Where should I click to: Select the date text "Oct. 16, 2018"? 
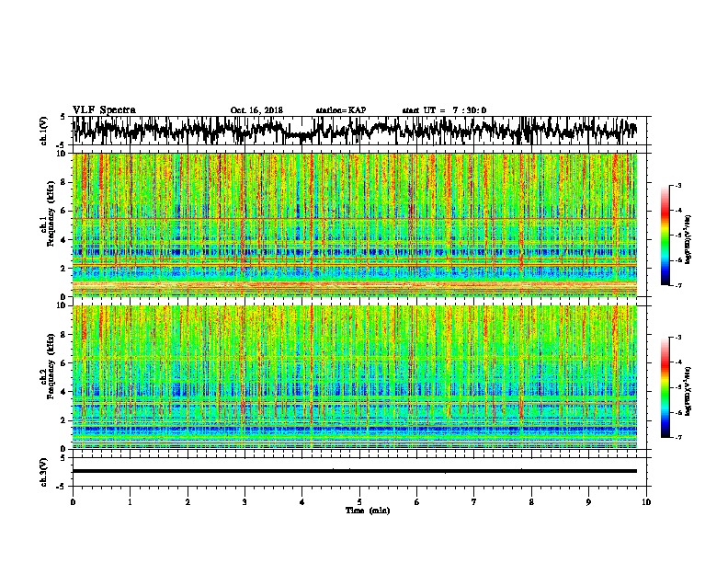(x=256, y=110)
